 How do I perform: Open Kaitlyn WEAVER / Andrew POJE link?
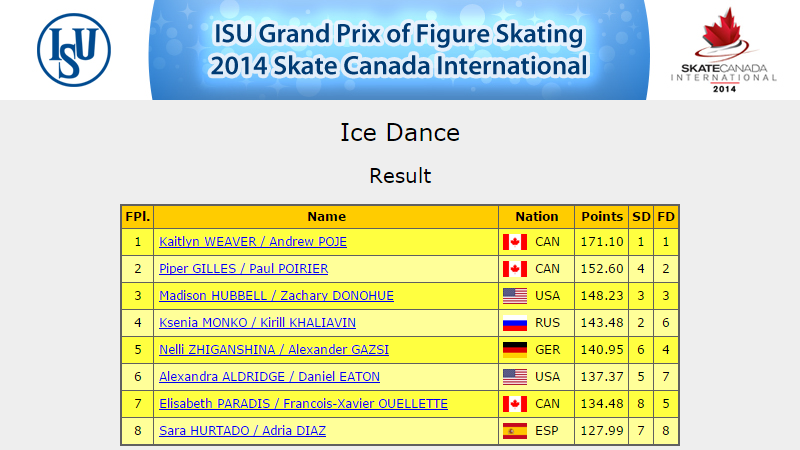(x=253, y=242)
